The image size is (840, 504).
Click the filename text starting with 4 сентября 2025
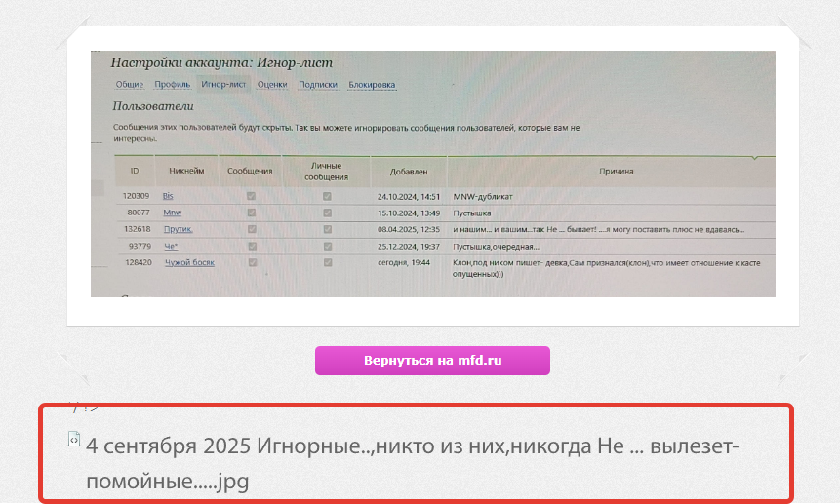point(413,463)
